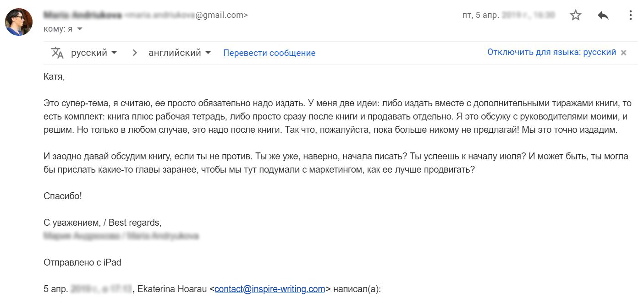The height and width of the screenshot is (304, 644).
Task: Click the 'Катя,' greeting text
Action: point(54,76)
